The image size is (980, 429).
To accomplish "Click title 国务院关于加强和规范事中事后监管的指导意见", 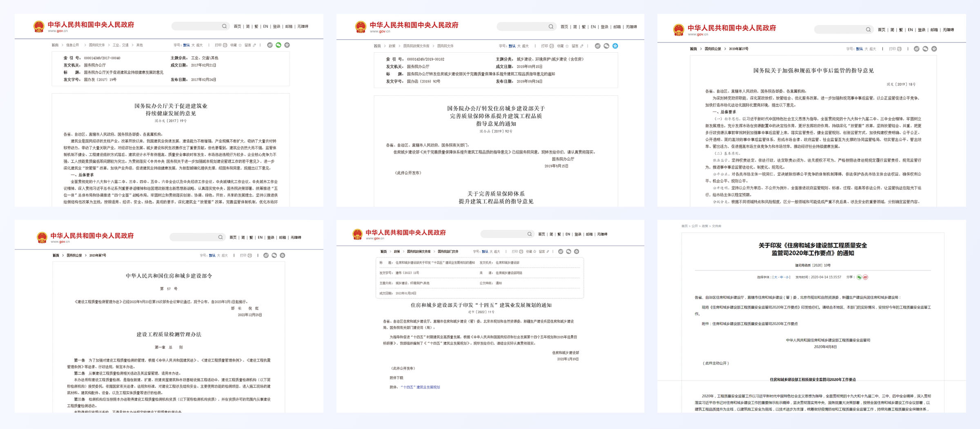I will (x=813, y=70).
